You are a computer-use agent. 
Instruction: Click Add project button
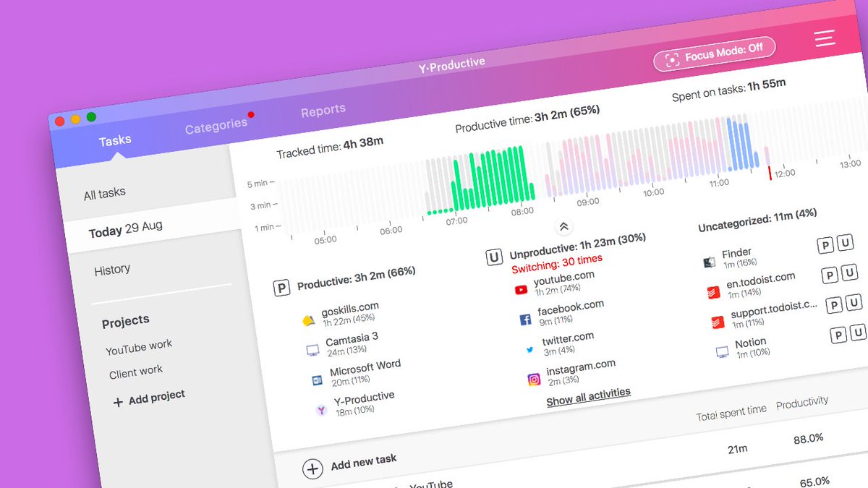pos(149,398)
